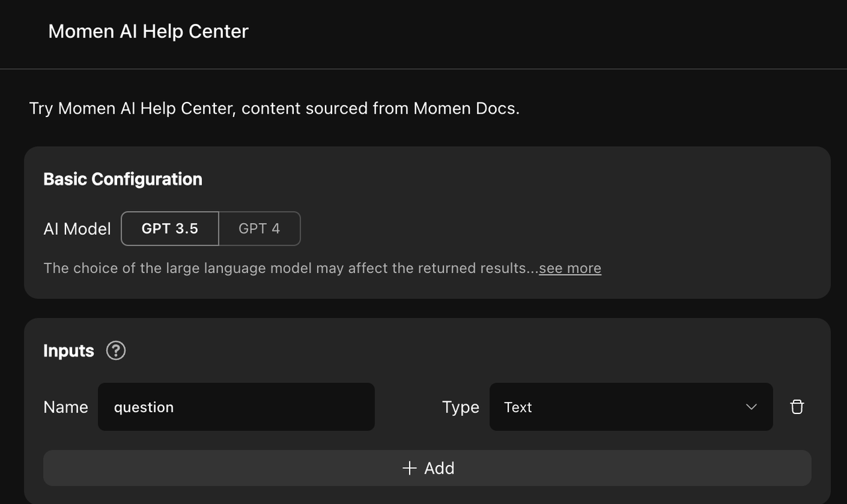The image size is (847, 504).
Task: Click the Basic Configuration heading
Action: click(x=122, y=179)
